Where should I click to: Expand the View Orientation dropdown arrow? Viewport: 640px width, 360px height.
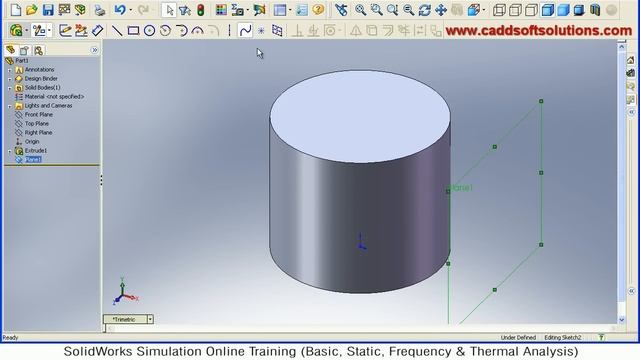click(x=483, y=10)
